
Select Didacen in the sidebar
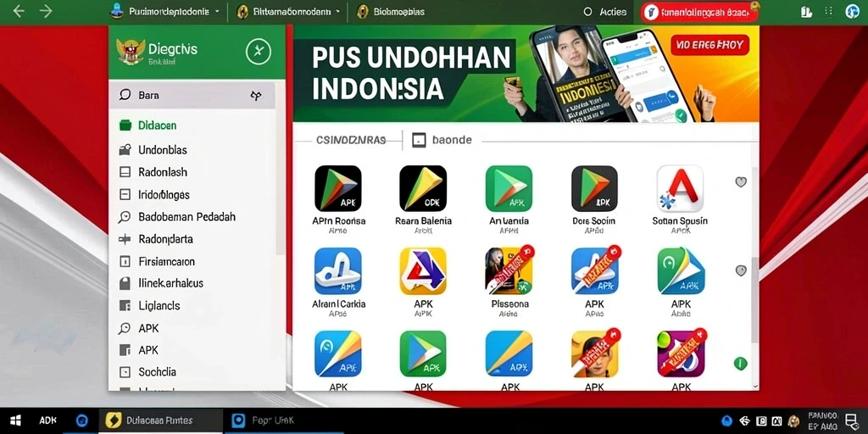(x=157, y=125)
